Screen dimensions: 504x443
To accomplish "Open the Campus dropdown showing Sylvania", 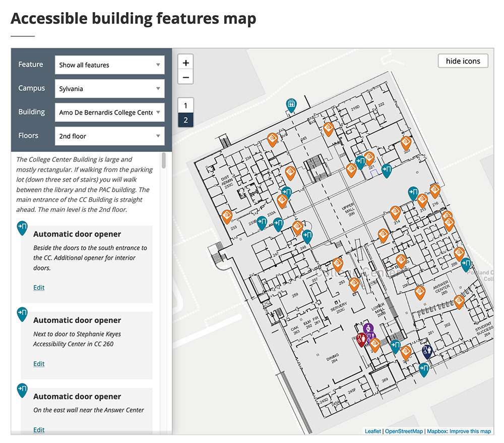I will click(x=109, y=89).
